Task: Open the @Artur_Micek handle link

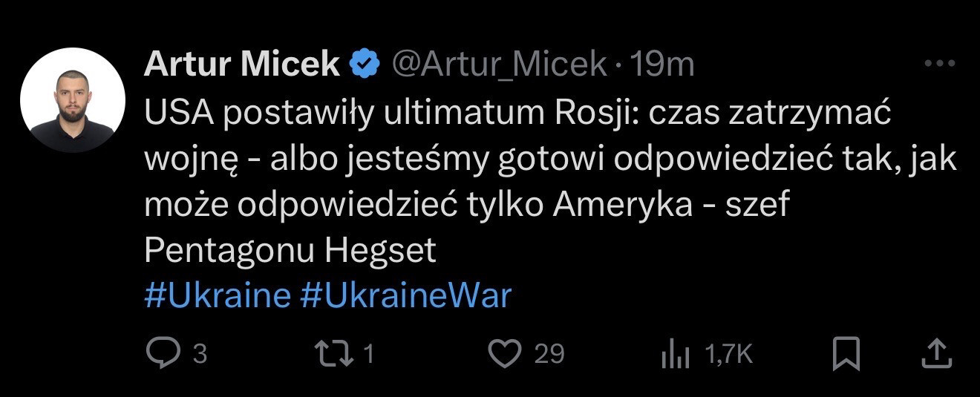Action: 498,65
